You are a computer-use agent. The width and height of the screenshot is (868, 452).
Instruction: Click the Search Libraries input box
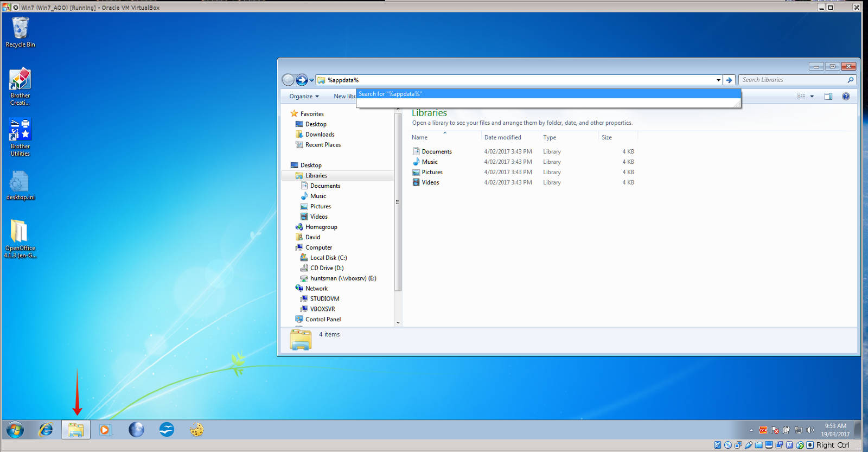tap(792, 80)
